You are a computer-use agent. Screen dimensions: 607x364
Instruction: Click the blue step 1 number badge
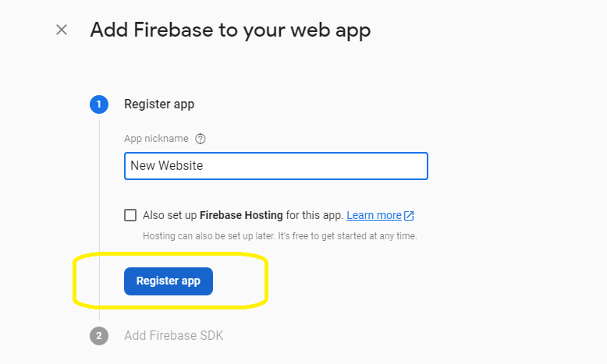coord(98,104)
